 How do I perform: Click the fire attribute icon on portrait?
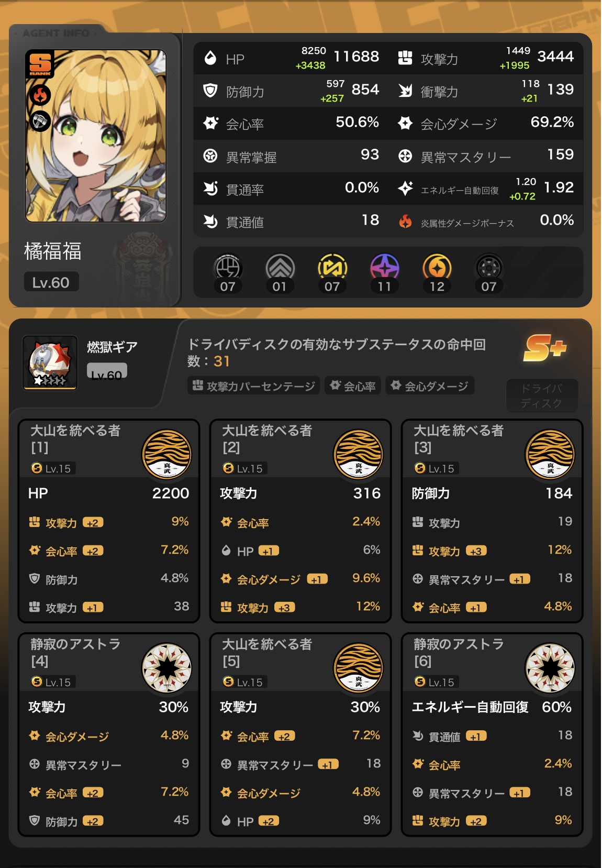click(x=40, y=95)
